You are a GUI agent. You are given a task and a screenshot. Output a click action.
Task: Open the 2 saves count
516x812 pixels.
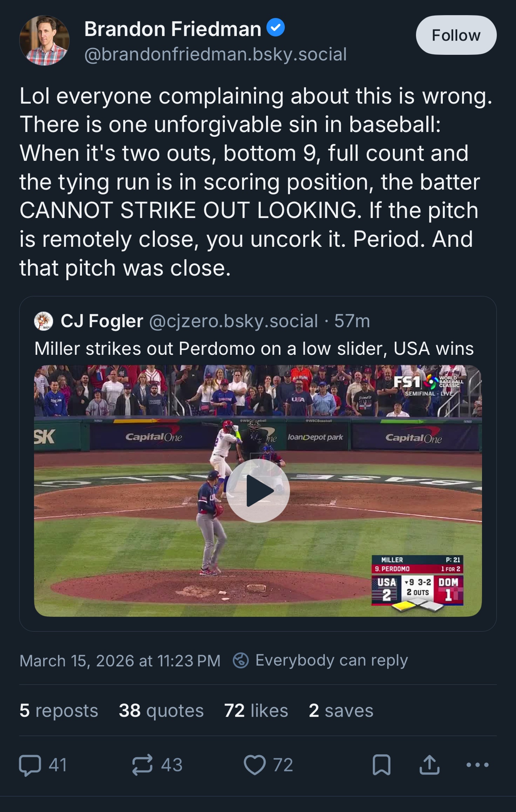coord(341,710)
